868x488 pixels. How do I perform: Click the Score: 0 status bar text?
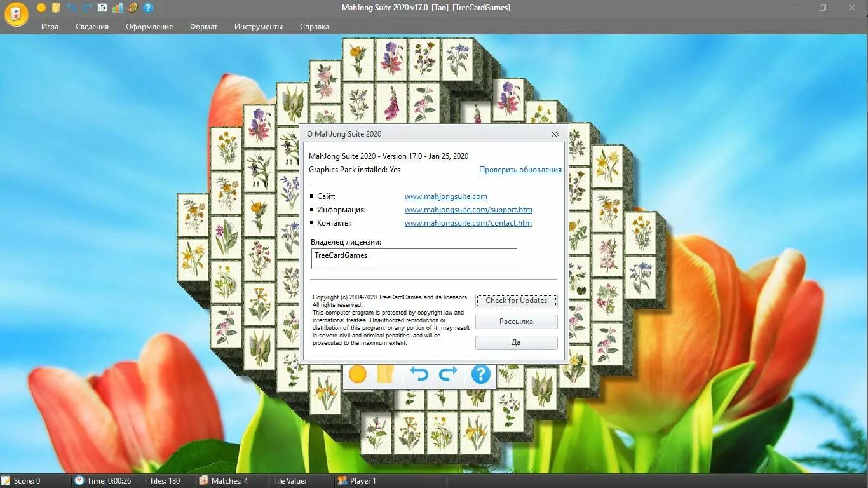click(27, 481)
